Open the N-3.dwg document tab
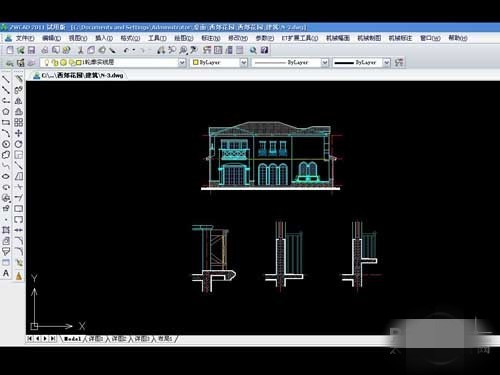 tap(79, 76)
